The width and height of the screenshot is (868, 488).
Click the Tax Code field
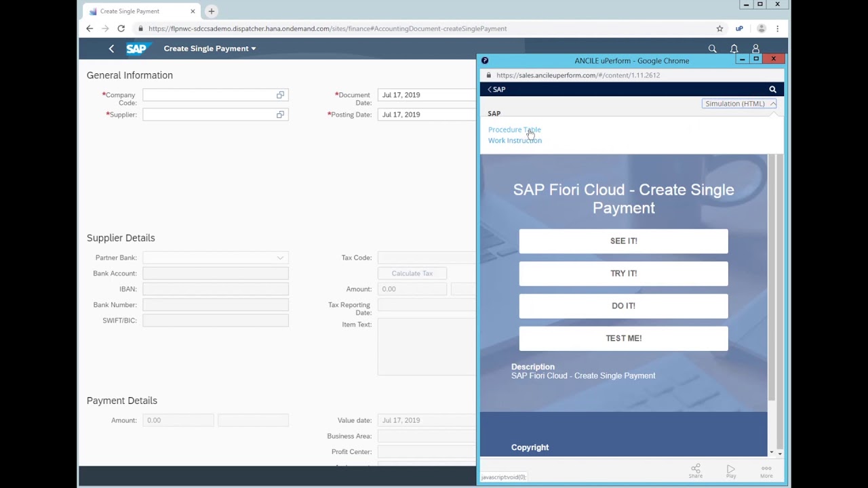coord(427,258)
